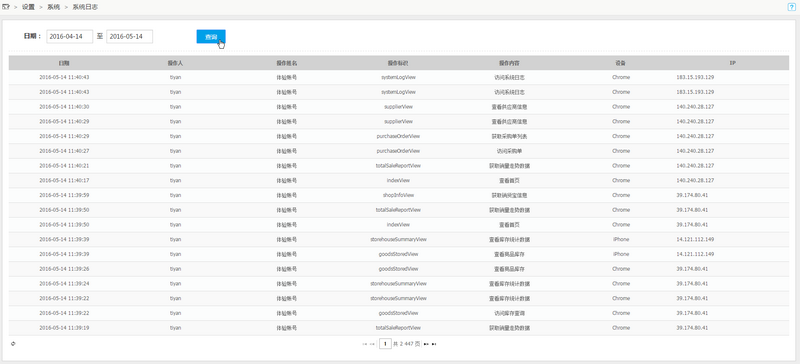Sort by the 日期 column header
This screenshot has height=364, width=800.
tap(64, 63)
